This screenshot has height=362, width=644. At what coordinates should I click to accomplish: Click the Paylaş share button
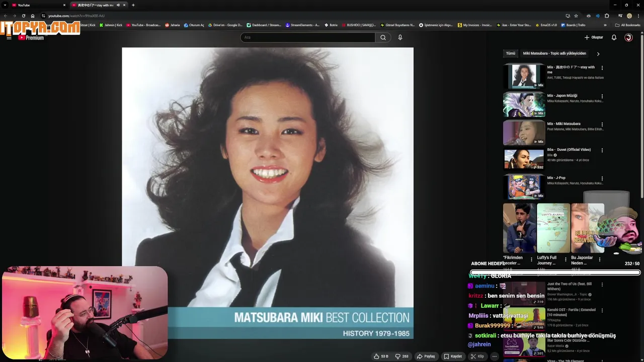(426, 356)
